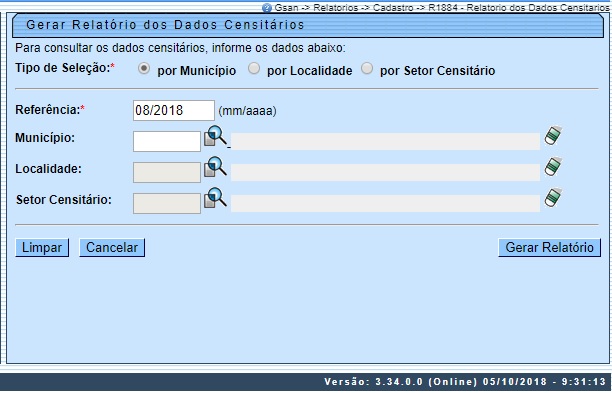612x393 pixels.
Task: Click the Gerar Relatório button
Action: point(550,247)
